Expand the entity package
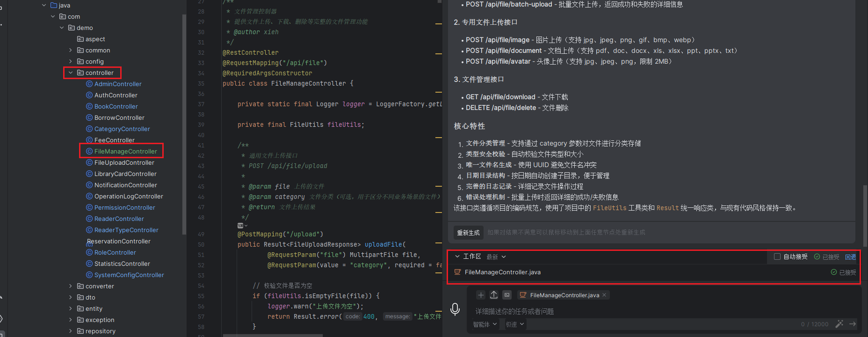 (x=71, y=308)
